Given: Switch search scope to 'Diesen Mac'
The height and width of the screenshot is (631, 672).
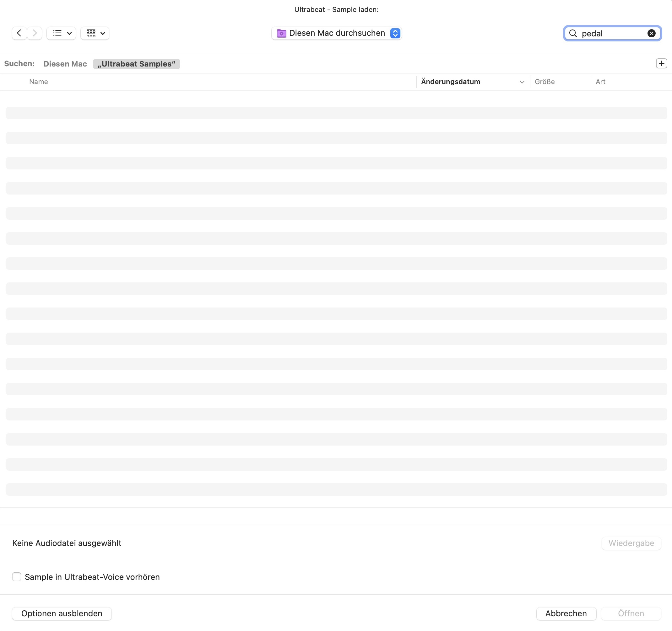Looking at the screenshot, I should 65,64.
